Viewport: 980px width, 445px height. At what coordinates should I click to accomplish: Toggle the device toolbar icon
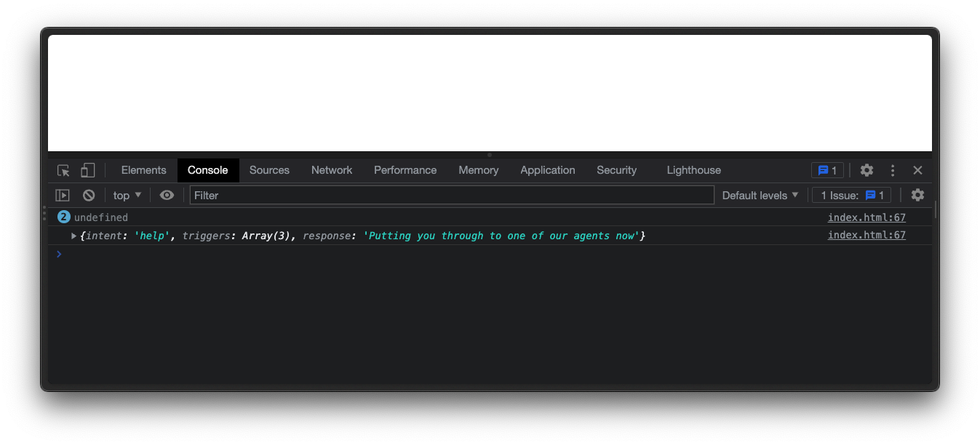[x=88, y=170]
